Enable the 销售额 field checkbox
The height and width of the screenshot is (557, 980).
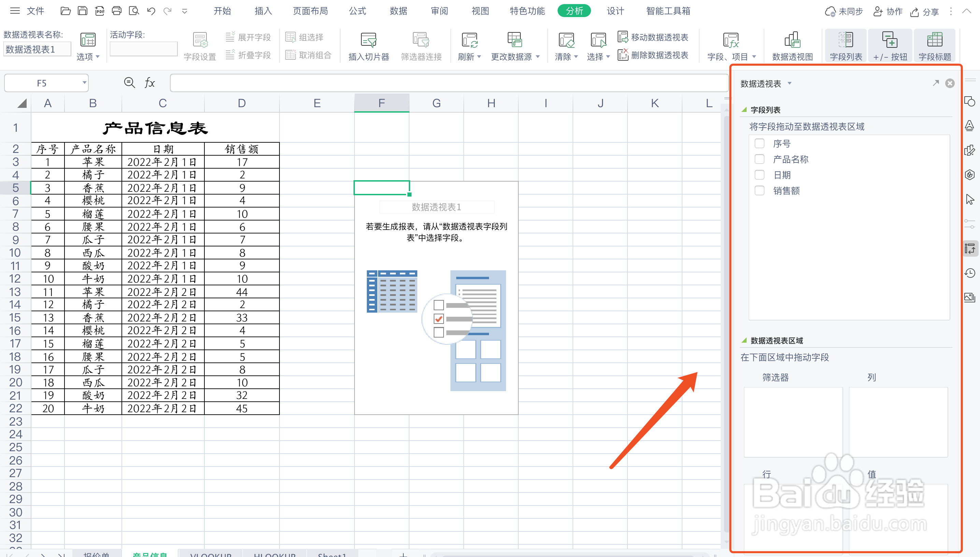pos(759,190)
